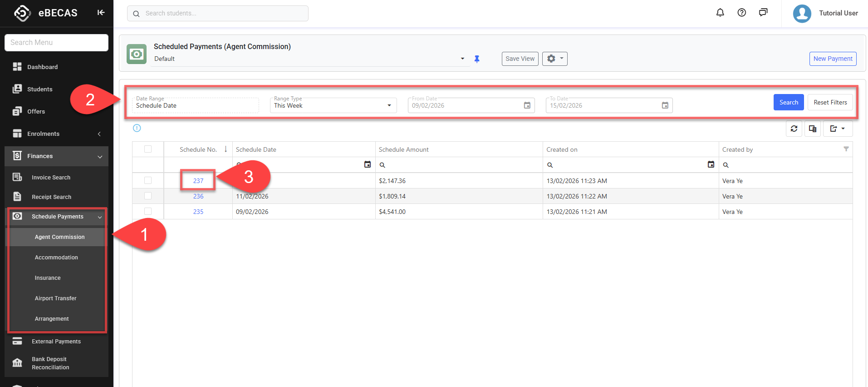Toggle the select-all header checkbox
This screenshot has height=387, width=868.
148,149
